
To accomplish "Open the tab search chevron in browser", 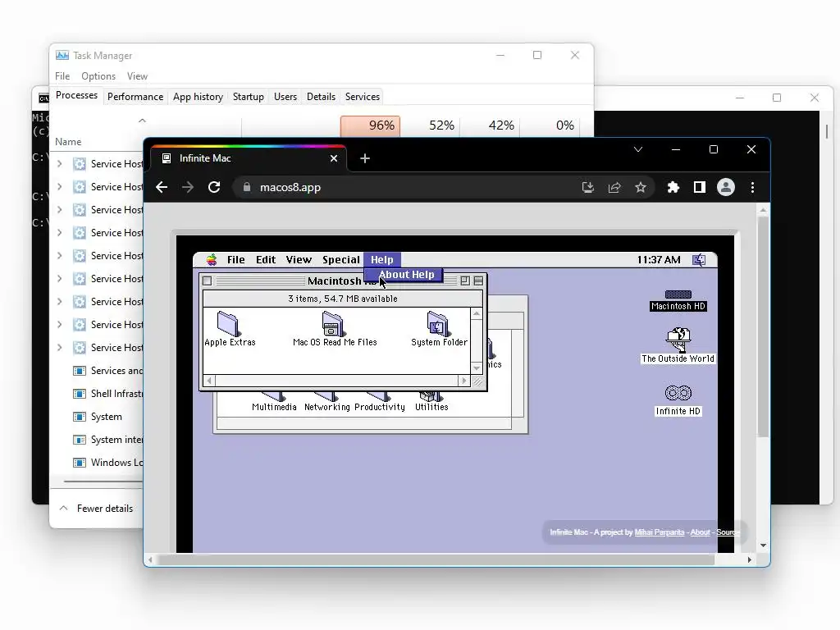I will tap(638, 149).
